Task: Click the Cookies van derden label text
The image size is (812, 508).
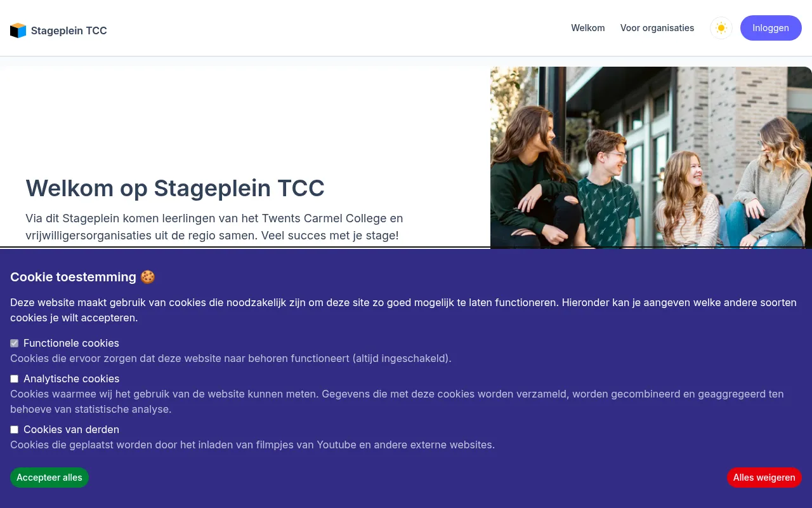Action: pos(71,429)
